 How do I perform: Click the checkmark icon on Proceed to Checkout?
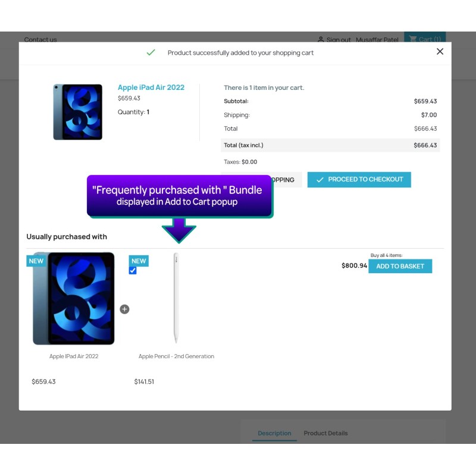320,180
